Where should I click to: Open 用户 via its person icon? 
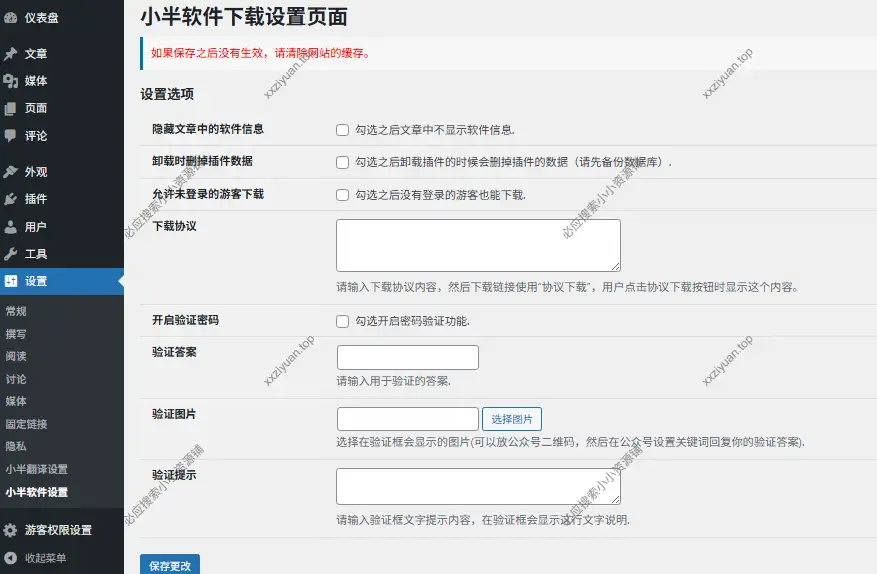click(10, 227)
